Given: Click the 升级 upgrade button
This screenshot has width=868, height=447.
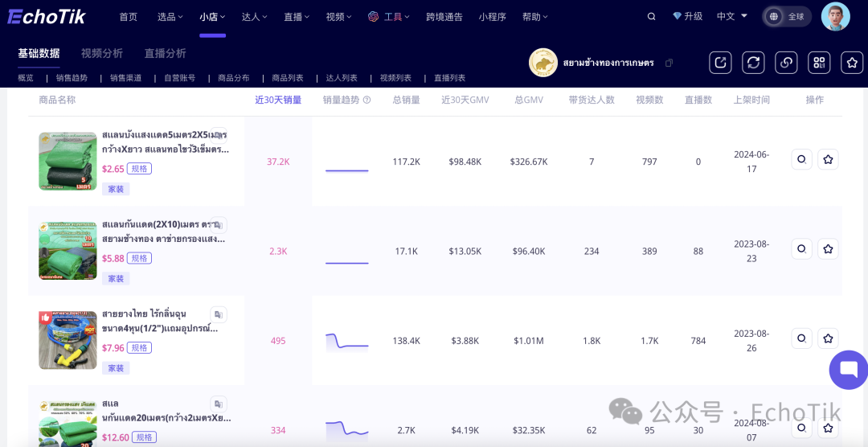Looking at the screenshot, I should click(x=687, y=16).
